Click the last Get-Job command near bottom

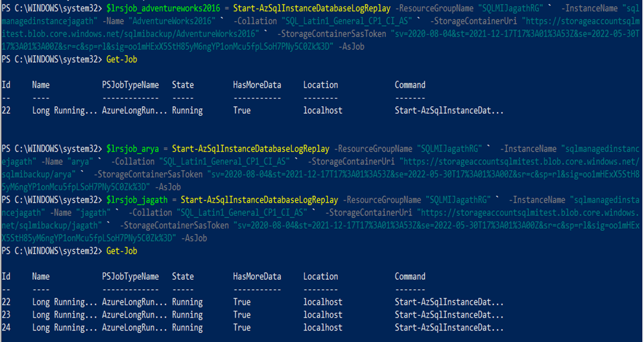click(121, 251)
